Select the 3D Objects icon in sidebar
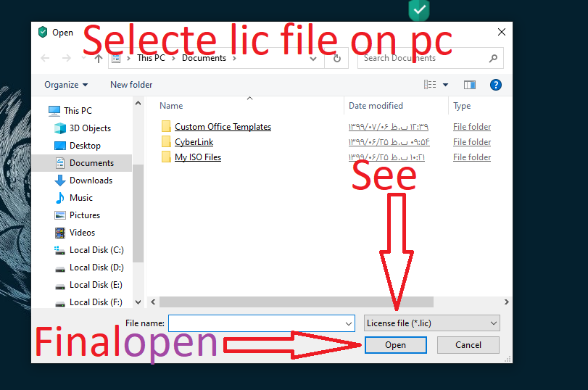Image resolution: width=588 pixels, height=390 pixels. [x=60, y=128]
